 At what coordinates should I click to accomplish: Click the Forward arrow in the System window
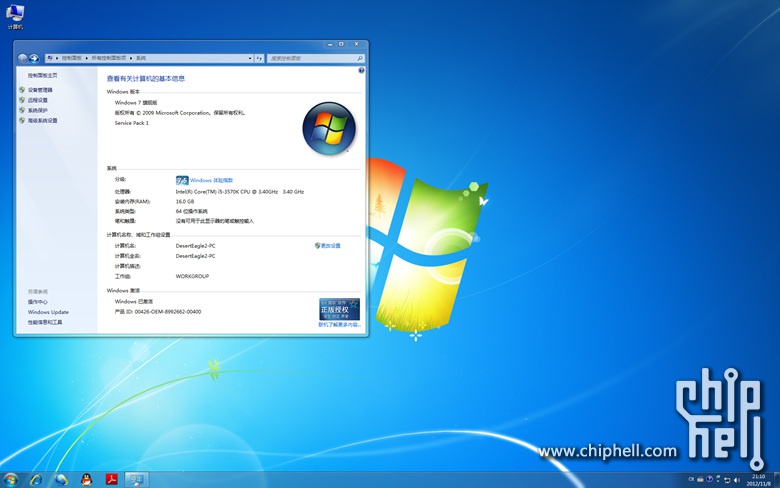[34, 58]
